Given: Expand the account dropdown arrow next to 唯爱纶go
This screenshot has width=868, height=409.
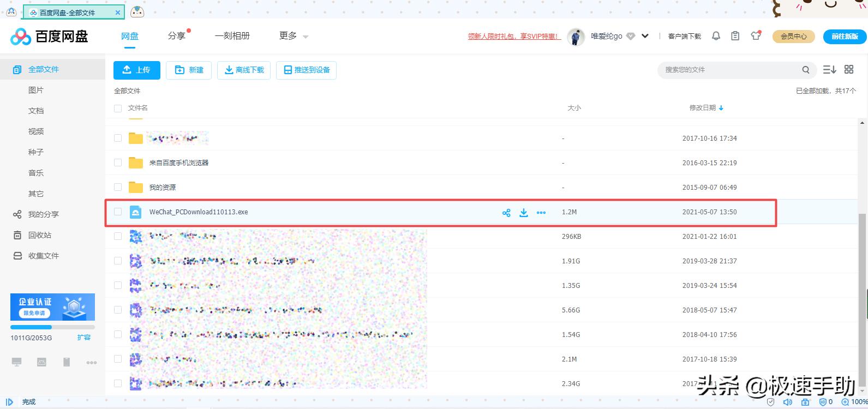Looking at the screenshot, I should click(645, 37).
